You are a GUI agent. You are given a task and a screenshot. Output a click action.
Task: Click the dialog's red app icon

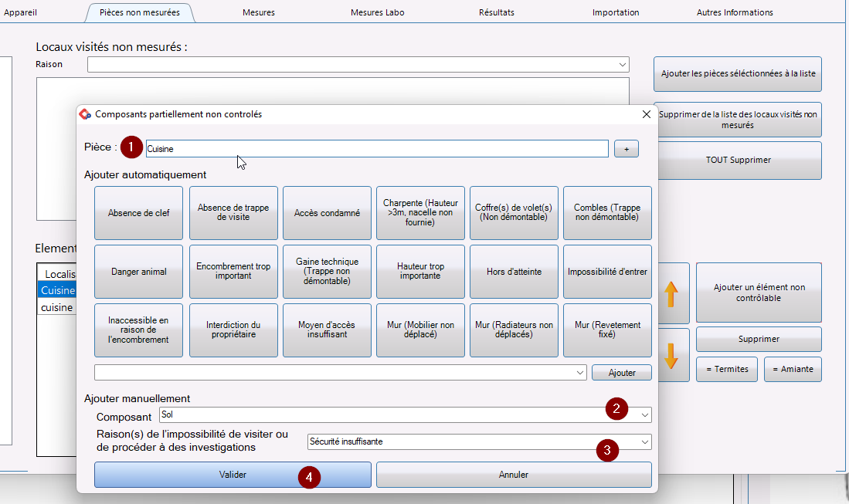click(x=85, y=114)
